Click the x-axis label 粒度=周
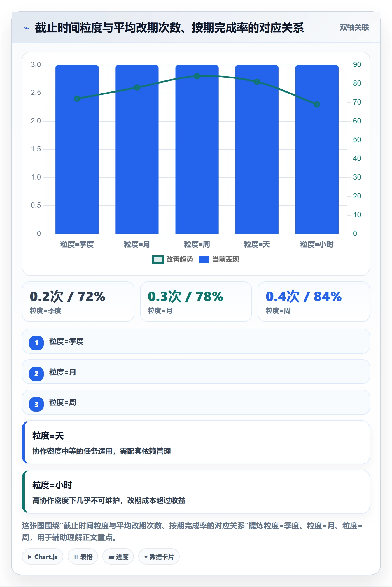The width and height of the screenshot is (392, 587). [x=197, y=244]
